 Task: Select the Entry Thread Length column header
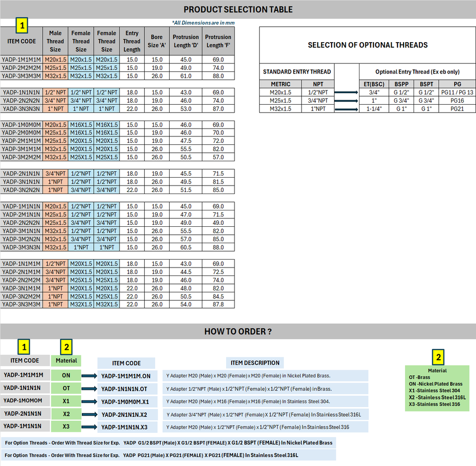(x=132, y=41)
